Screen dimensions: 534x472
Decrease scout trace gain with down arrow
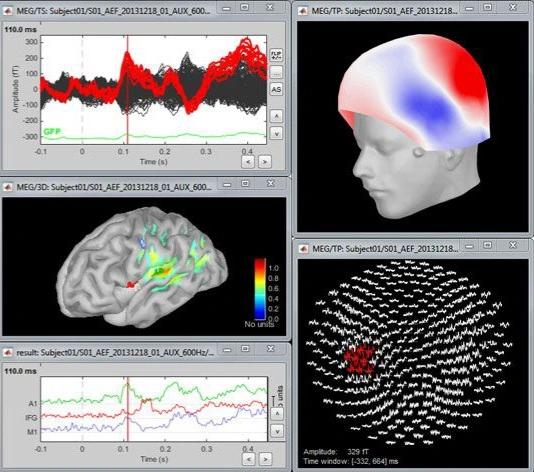pyautogui.click(x=277, y=431)
